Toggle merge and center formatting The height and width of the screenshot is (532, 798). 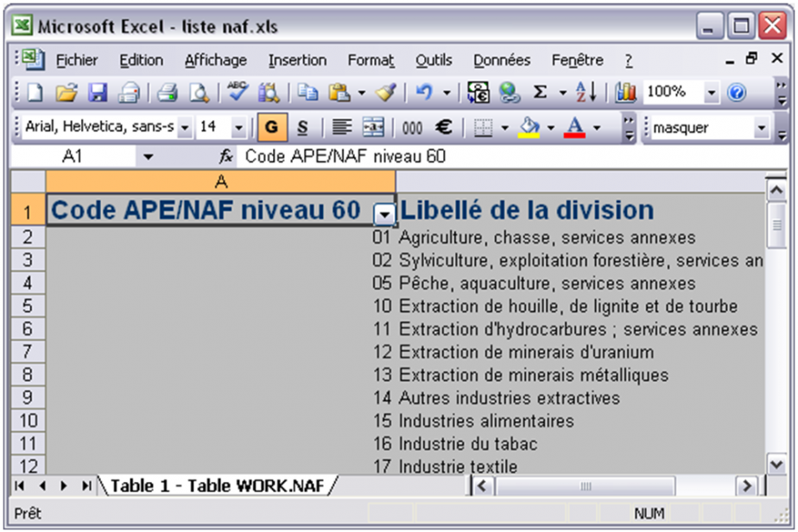[x=371, y=127]
